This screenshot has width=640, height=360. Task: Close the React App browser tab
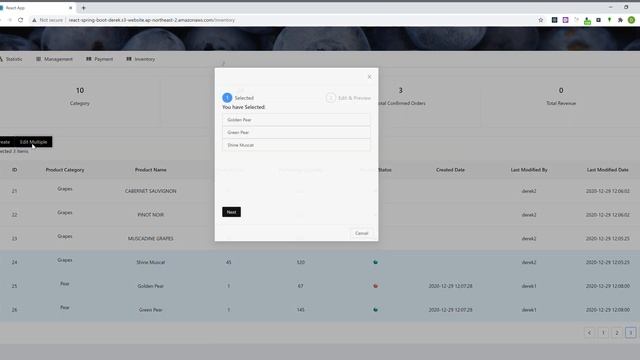[x=71, y=8]
